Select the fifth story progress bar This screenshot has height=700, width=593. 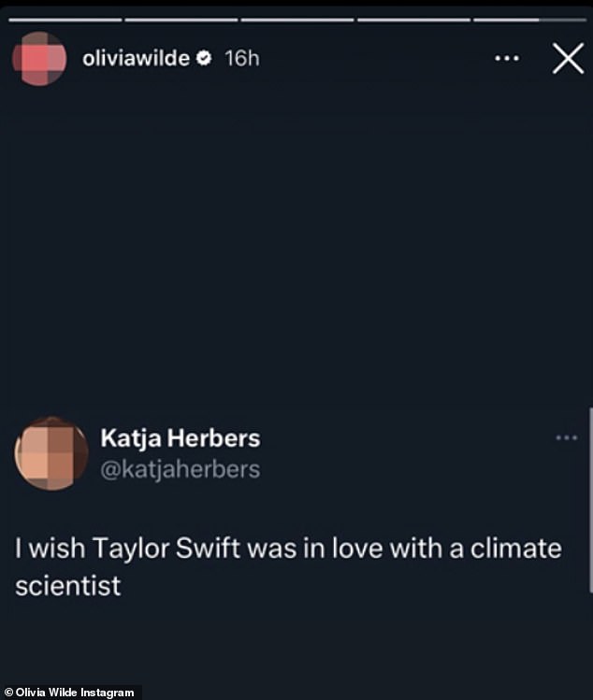(x=529, y=20)
